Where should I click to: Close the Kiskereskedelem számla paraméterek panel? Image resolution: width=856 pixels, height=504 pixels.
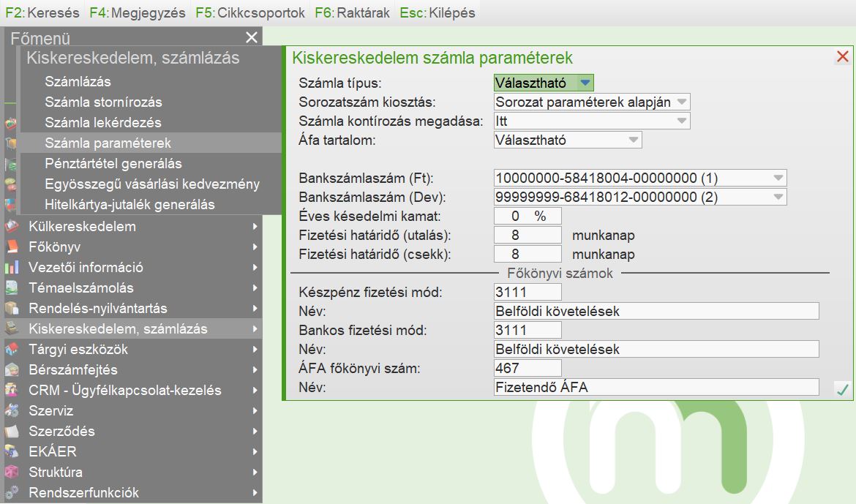pos(842,56)
